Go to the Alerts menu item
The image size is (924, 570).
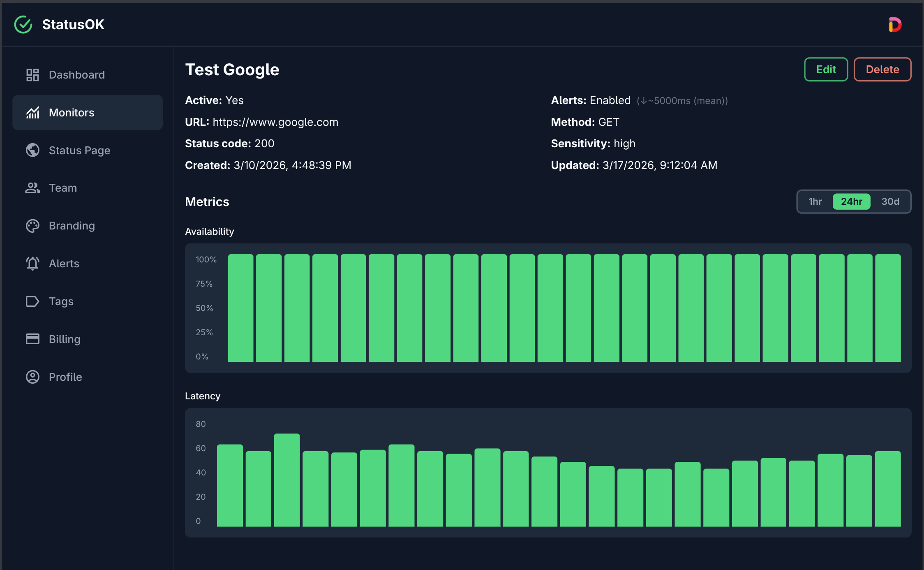[64, 264]
